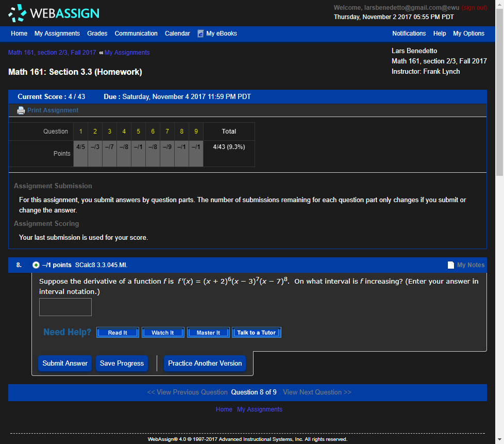Open the Home menu item
This screenshot has width=504, height=444.
click(19, 33)
